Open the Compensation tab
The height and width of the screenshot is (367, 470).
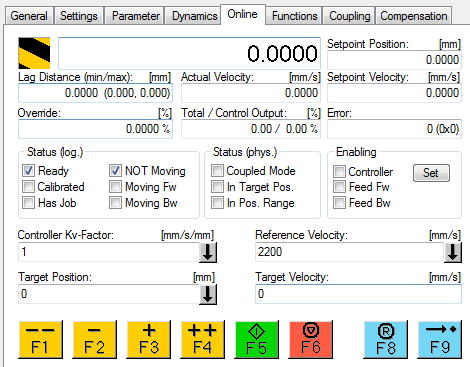tap(414, 16)
